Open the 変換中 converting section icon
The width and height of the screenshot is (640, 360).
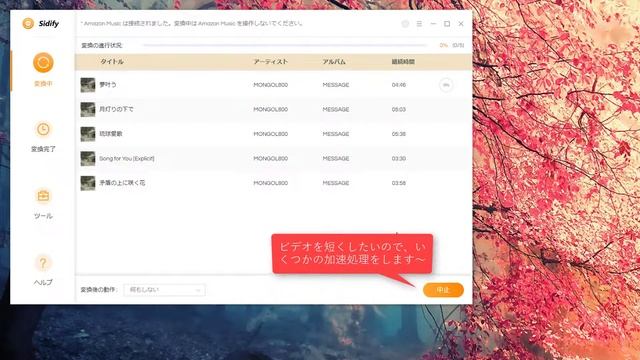click(43, 63)
